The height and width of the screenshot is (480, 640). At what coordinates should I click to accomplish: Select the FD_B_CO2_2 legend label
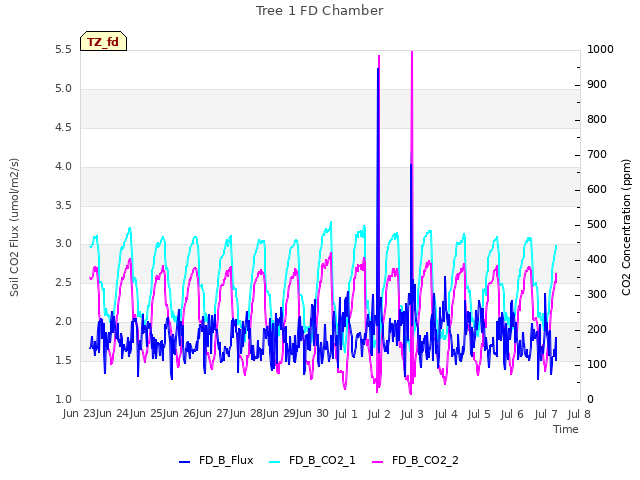tap(425, 460)
